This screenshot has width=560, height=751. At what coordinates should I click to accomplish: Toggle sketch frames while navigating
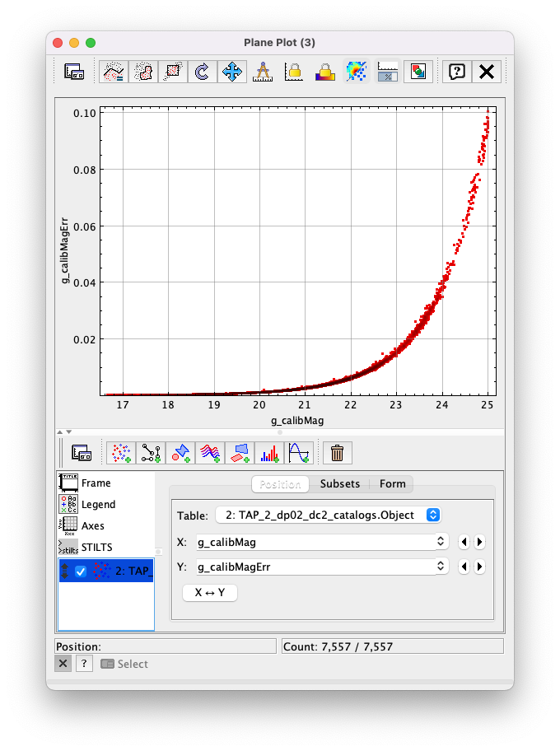356,72
